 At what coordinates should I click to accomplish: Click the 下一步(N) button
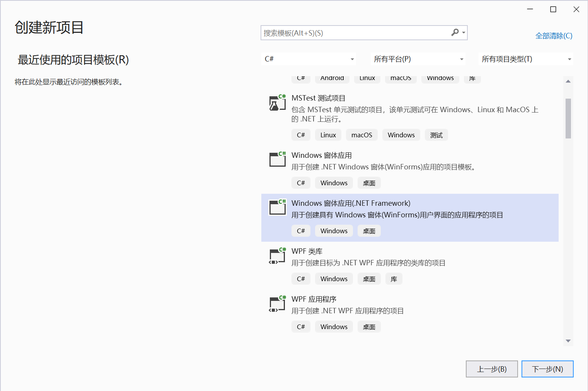pos(547,369)
